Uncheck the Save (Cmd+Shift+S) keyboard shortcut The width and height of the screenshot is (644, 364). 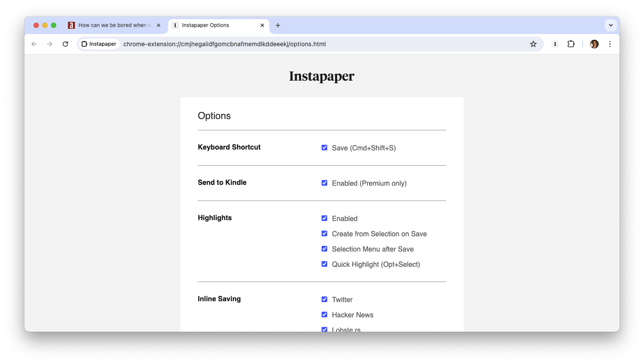tap(324, 148)
